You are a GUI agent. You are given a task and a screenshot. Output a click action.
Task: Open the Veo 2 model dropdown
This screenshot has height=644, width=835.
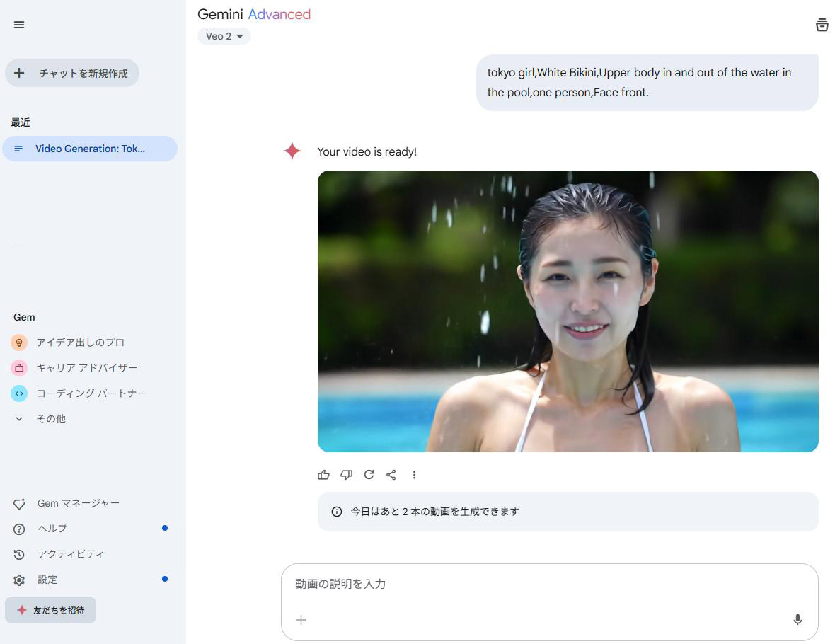[224, 36]
